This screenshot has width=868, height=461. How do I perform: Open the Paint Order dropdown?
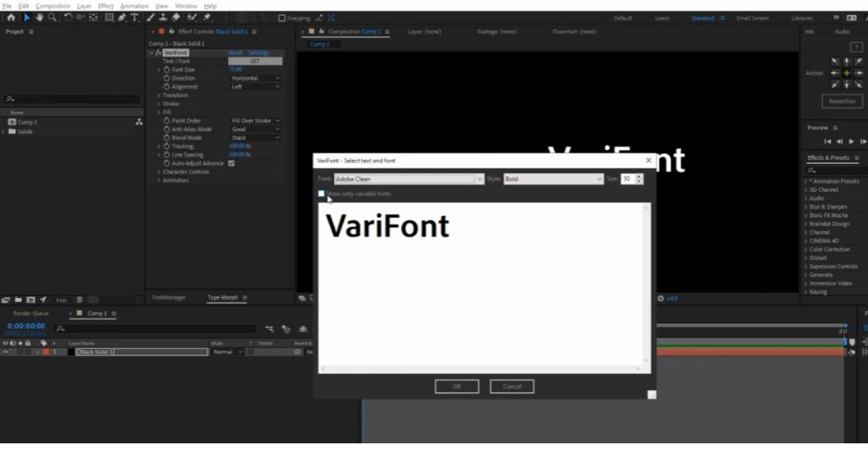point(255,120)
